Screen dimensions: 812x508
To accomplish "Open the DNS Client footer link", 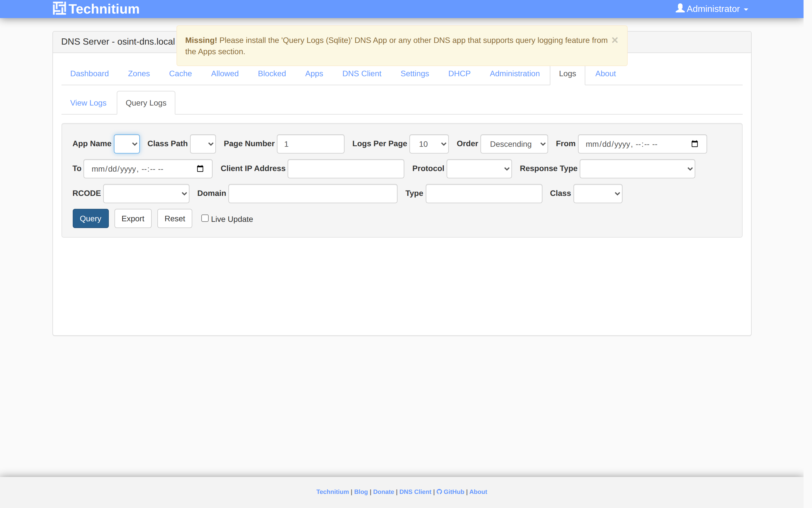I will click(415, 492).
